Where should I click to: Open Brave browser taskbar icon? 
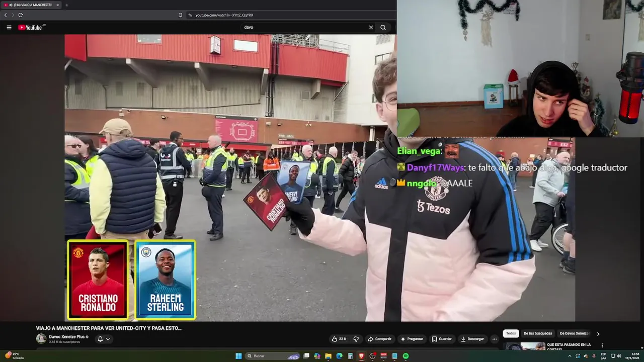pyautogui.click(x=361, y=356)
